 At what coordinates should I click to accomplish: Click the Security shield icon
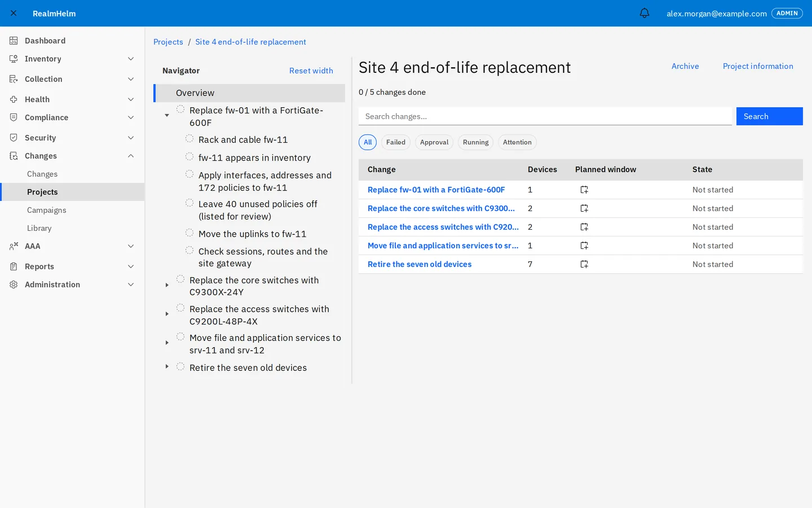(14, 138)
